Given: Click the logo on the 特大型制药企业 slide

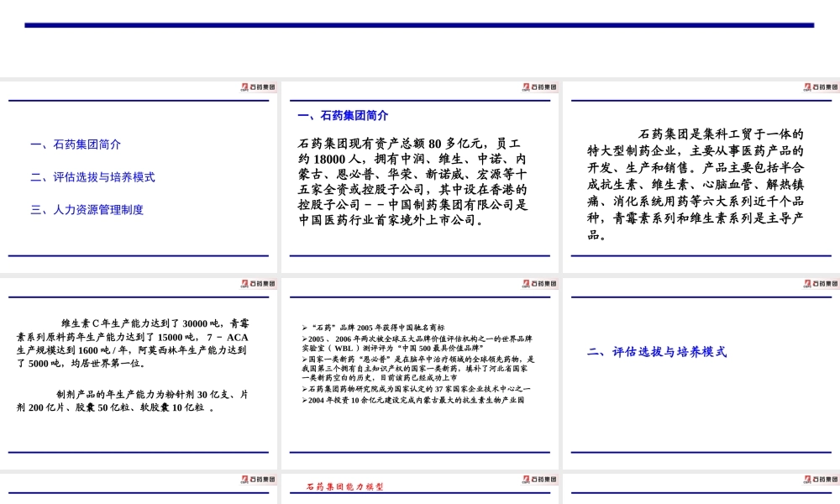Looking at the screenshot, I should pyautogui.click(x=821, y=87).
